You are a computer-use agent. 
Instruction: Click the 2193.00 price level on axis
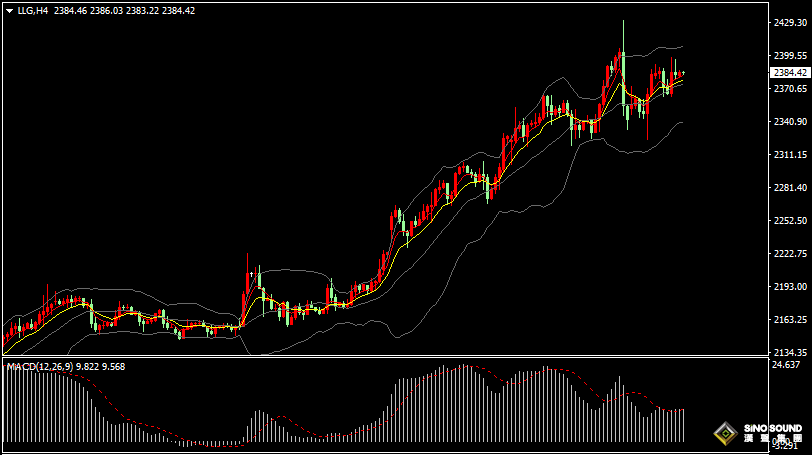(790, 287)
